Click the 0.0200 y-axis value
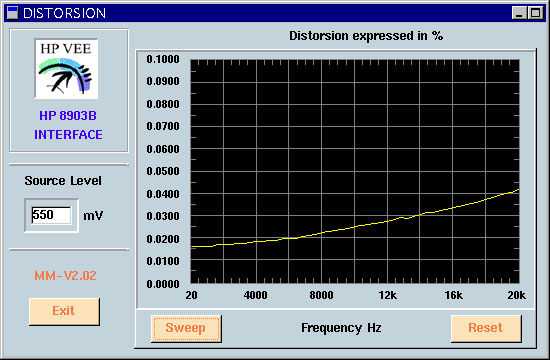The image size is (550, 360). pos(163,239)
